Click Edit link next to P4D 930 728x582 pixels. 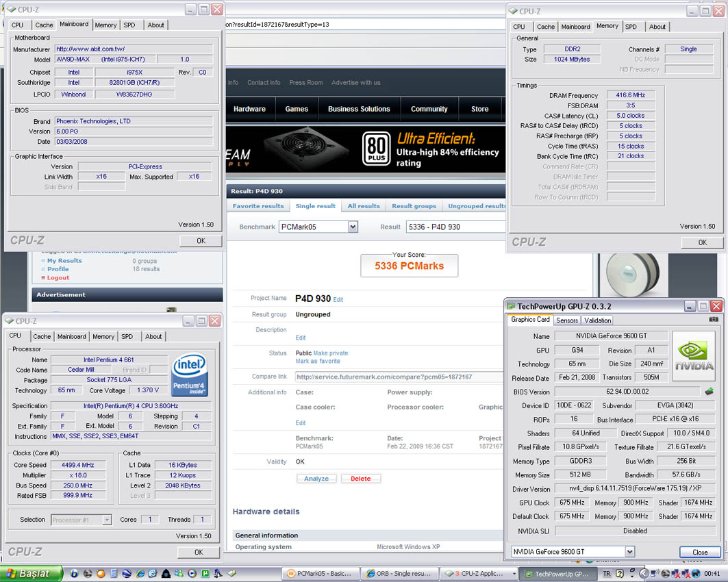338,300
